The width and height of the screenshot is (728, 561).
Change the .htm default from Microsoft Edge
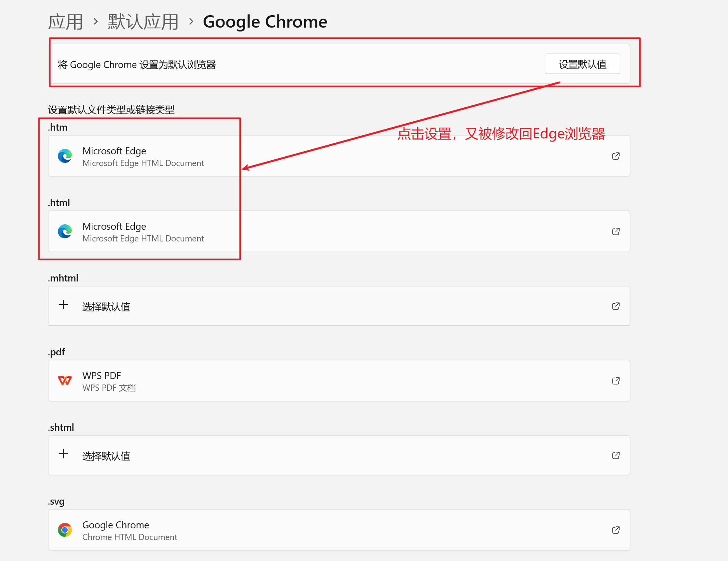(339, 156)
